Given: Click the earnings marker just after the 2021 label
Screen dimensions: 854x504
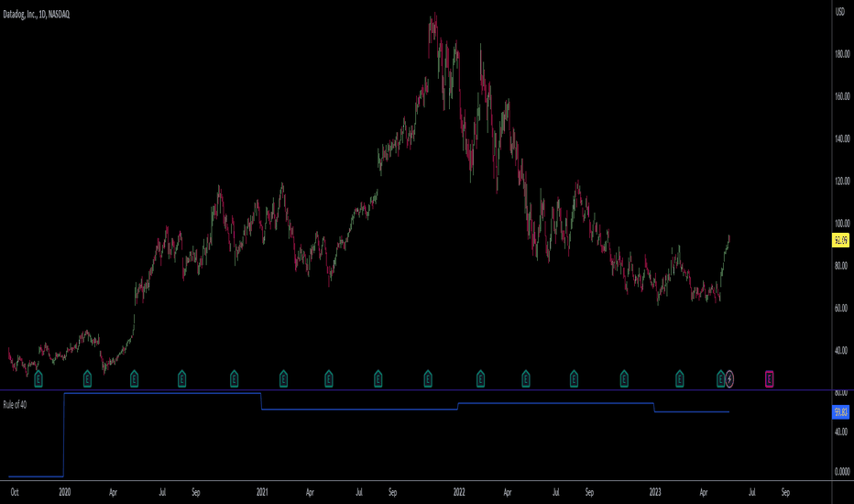Looking at the screenshot, I should coord(283,378).
